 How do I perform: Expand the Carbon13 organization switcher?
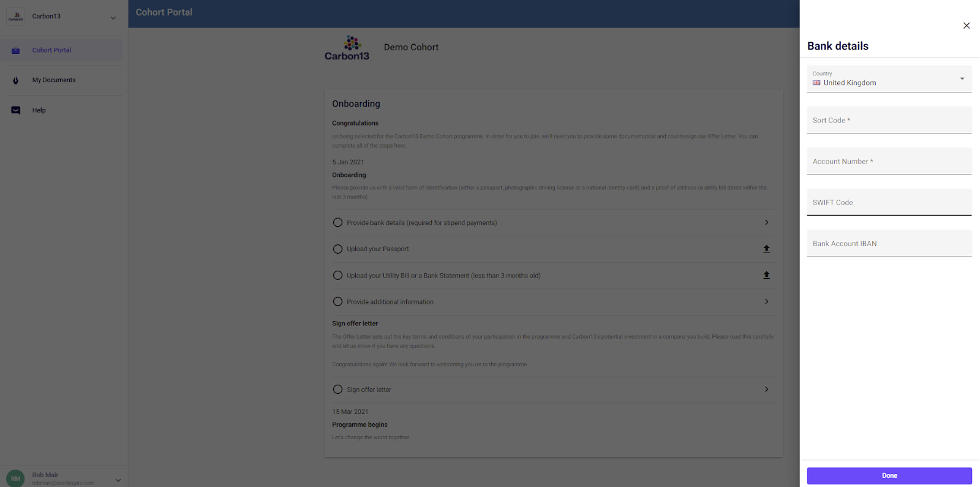coord(113,18)
